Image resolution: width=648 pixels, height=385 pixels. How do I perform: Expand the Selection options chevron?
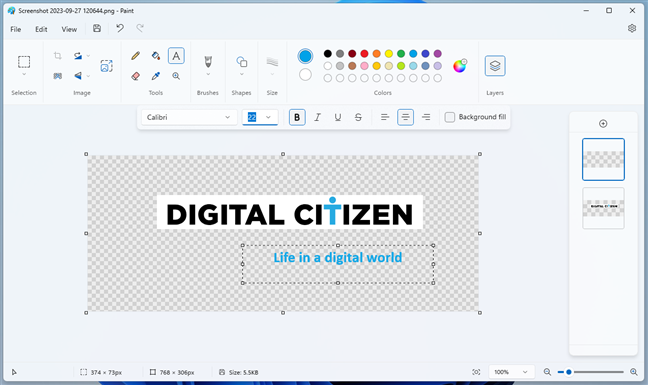(24, 75)
